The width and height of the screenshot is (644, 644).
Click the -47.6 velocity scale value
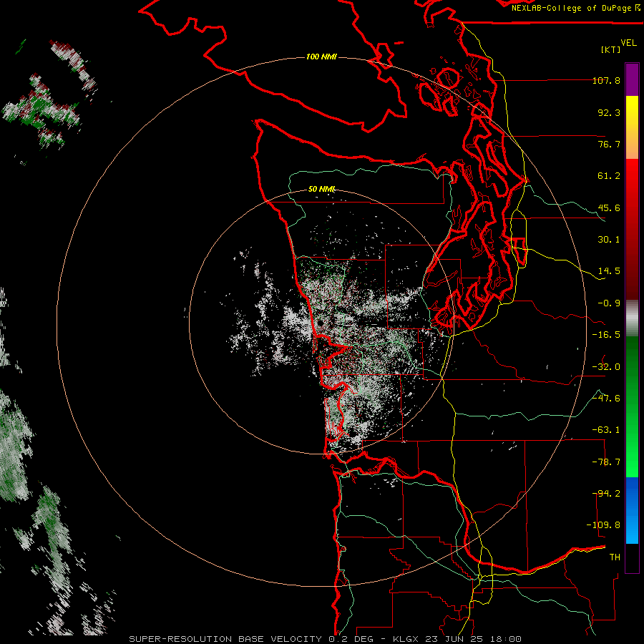pyautogui.click(x=606, y=398)
